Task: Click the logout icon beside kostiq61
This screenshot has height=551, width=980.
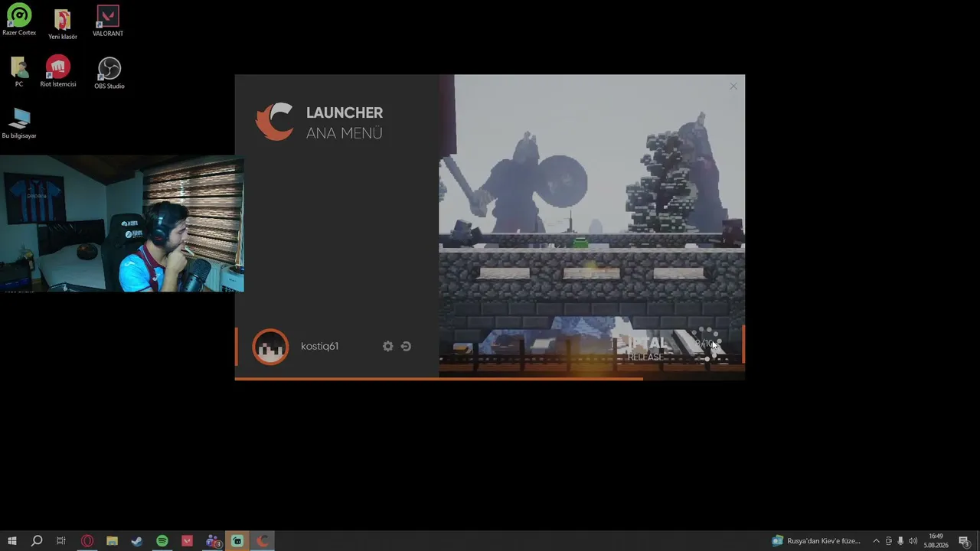Action: coord(406,346)
